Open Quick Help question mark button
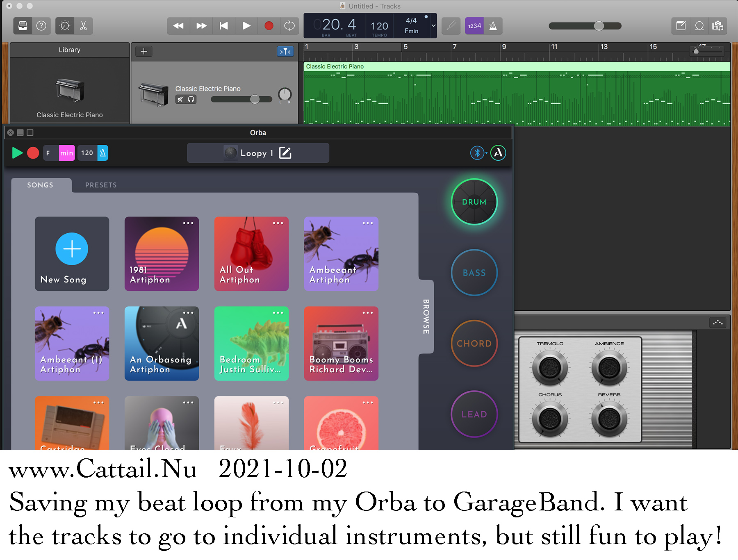Screen dimensions: 738x560 tap(41, 26)
